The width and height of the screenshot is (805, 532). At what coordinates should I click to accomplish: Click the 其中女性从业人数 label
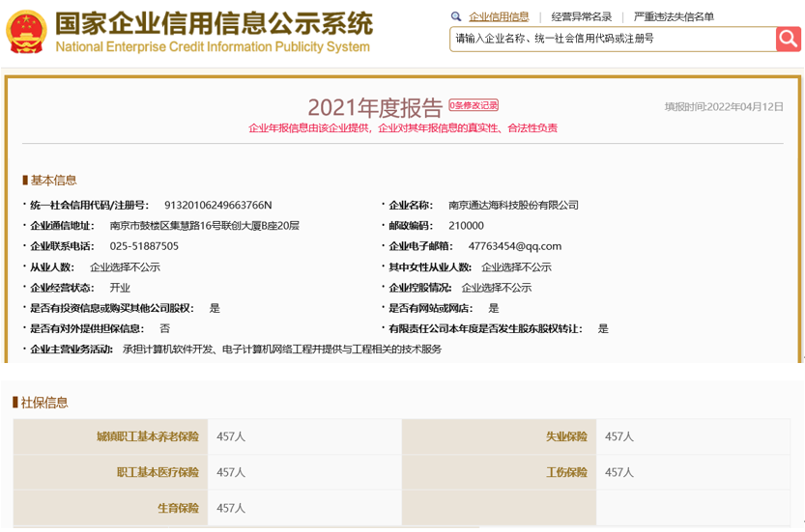click(430, 266)
